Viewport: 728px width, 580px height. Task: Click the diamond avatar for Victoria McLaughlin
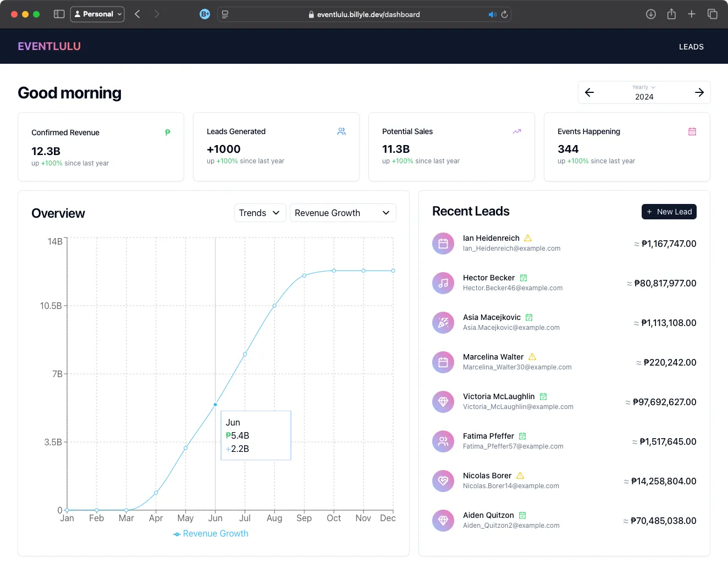[x=443, y=402]
